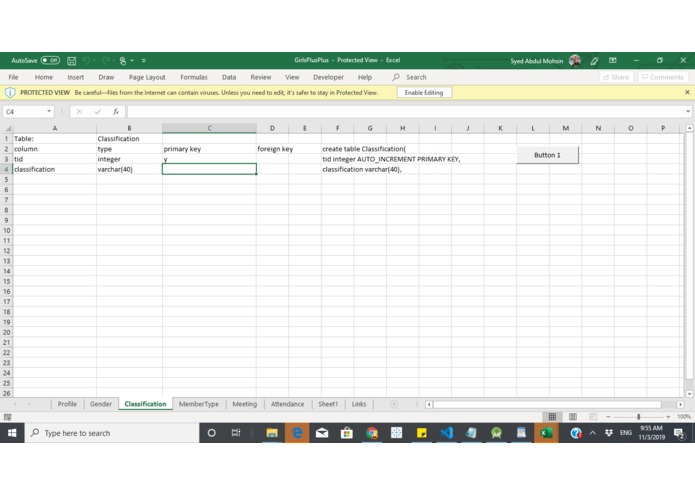
Task: Open the Home ribbon tab
Action: (43, 77)
